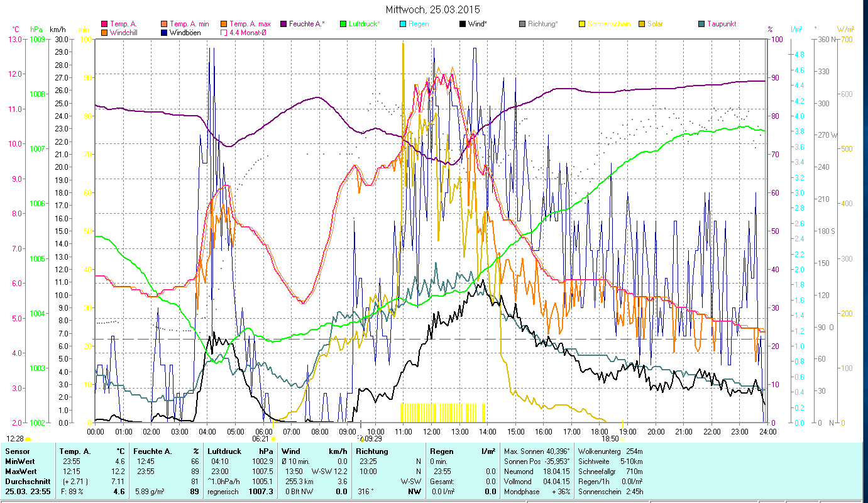
Task: Click the pressure trend '^1.0hPa/h'
Action: click(224, 482)
